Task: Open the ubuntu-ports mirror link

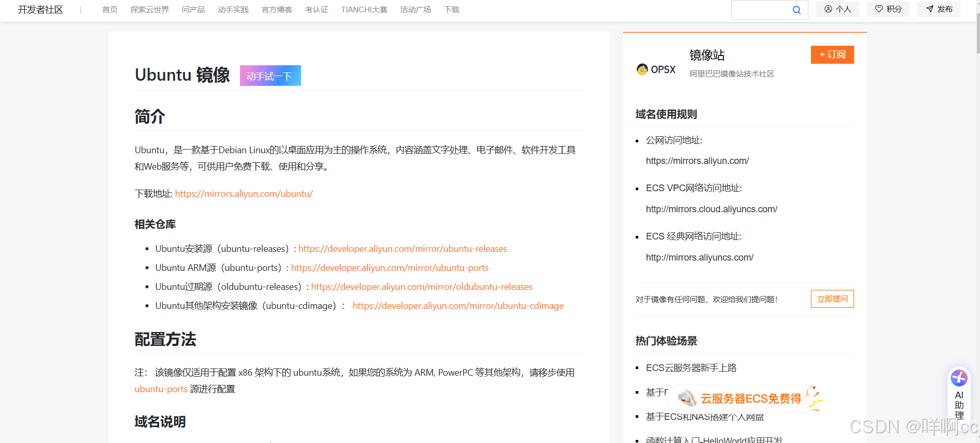Action: pos(390,268)
